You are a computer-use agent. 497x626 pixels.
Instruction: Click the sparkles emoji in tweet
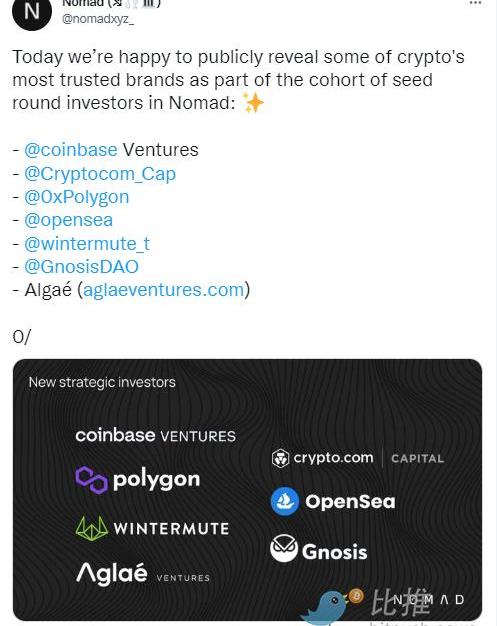tap(253, 103)
